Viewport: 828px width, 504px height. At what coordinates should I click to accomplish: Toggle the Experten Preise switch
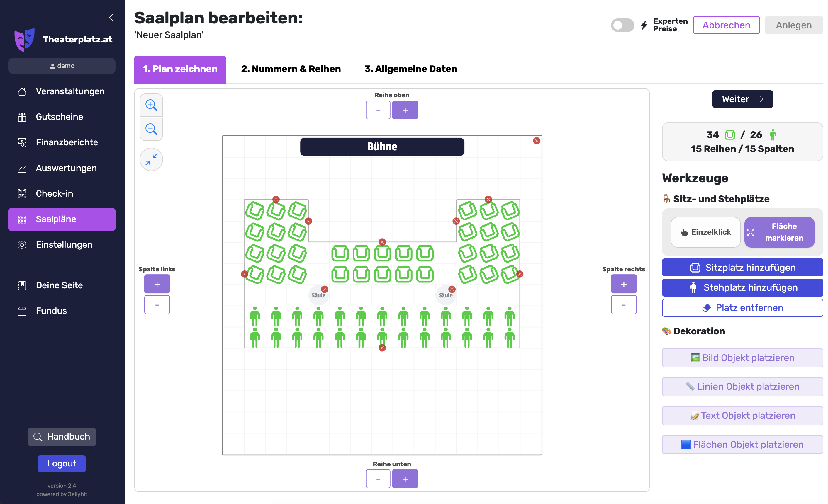pyautogui.click(x=622, y=25)
